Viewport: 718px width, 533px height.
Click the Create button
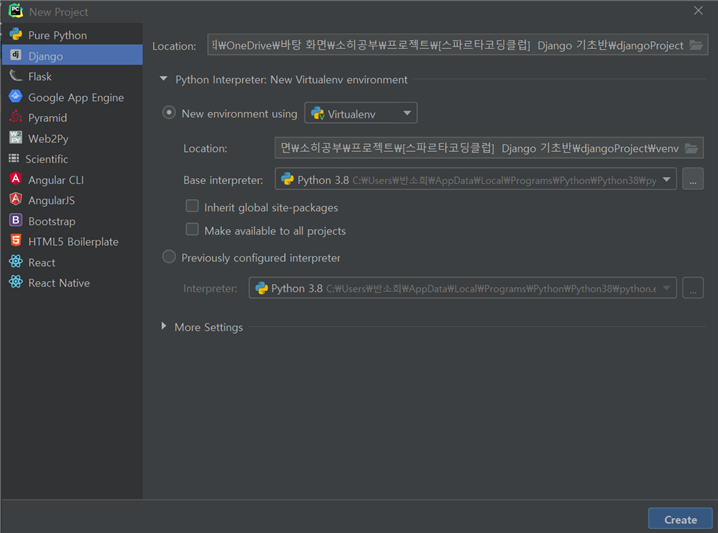tap(680, 519)
